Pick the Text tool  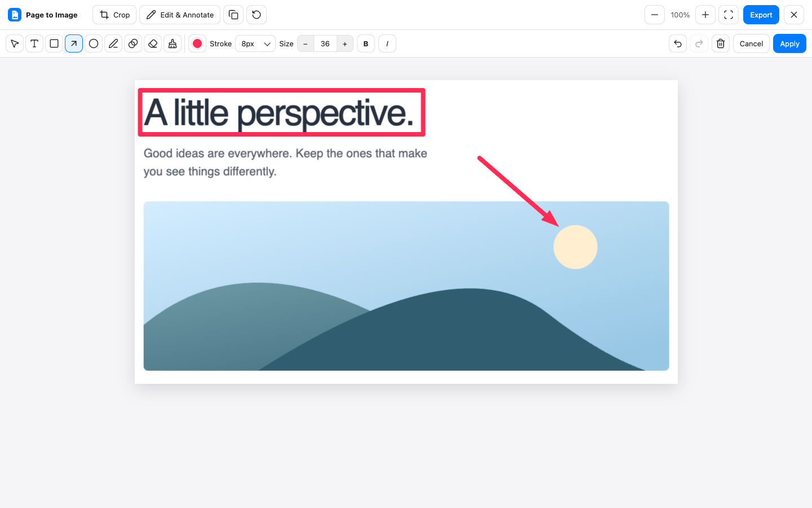tap(34, 43)
